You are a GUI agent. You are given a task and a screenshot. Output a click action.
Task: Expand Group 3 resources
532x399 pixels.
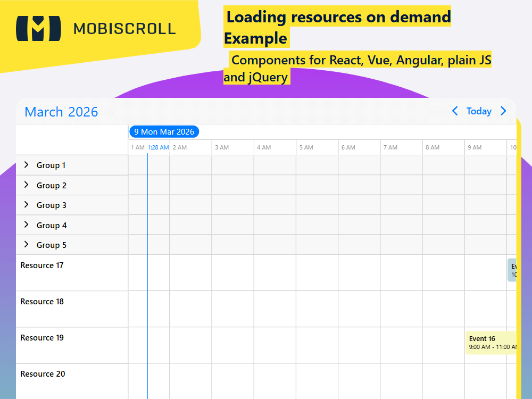pyautogui.click(x=26, y=205)
